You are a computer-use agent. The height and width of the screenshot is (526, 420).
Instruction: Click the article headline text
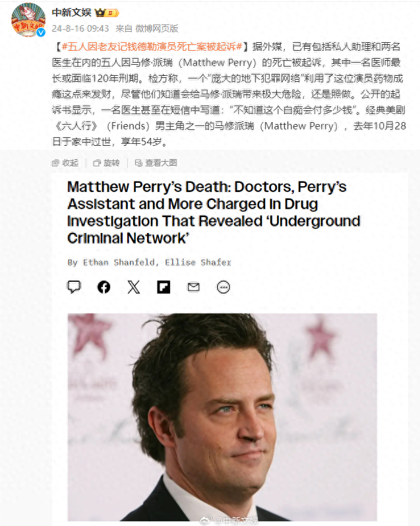tap(214, 213)
